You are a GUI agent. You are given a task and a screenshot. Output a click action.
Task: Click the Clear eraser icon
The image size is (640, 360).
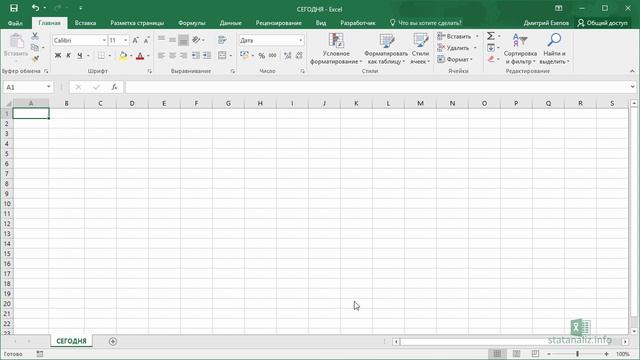[x=491, y=60]
